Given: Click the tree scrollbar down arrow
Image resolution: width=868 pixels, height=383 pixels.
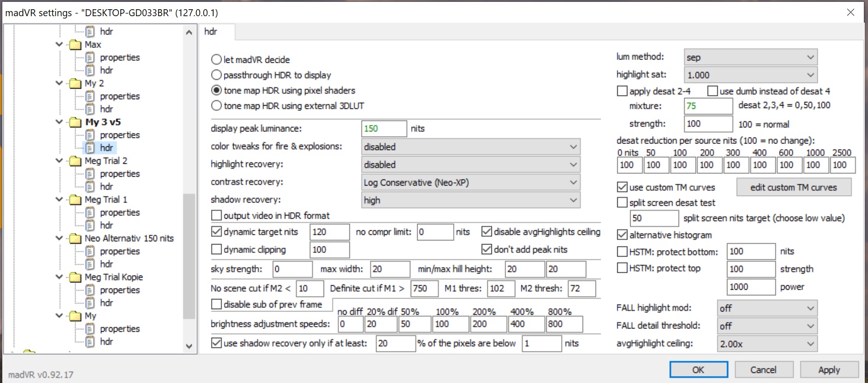Looking at the screenshot, I should [189, 346].
